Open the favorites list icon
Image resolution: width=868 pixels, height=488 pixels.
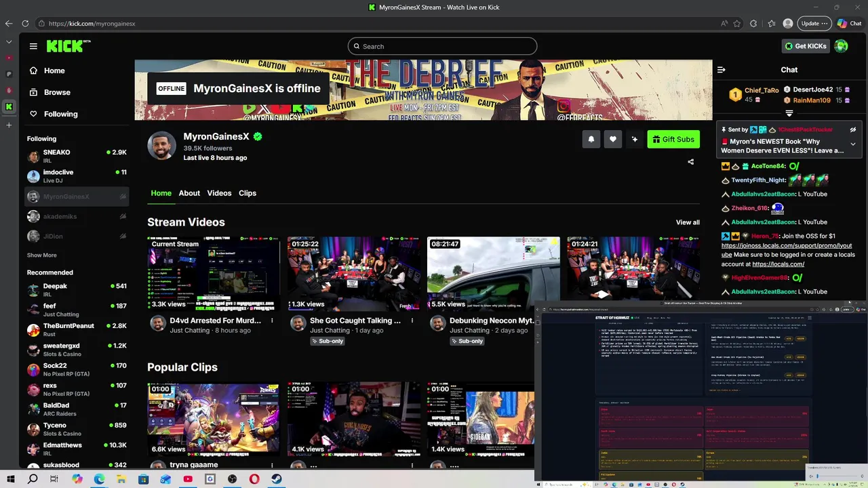point(771,23)
